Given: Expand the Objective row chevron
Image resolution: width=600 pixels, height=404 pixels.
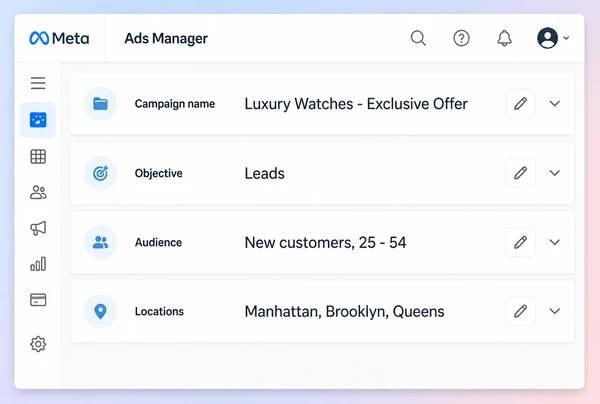Looking at the screenshot, I should pos(555,173).
